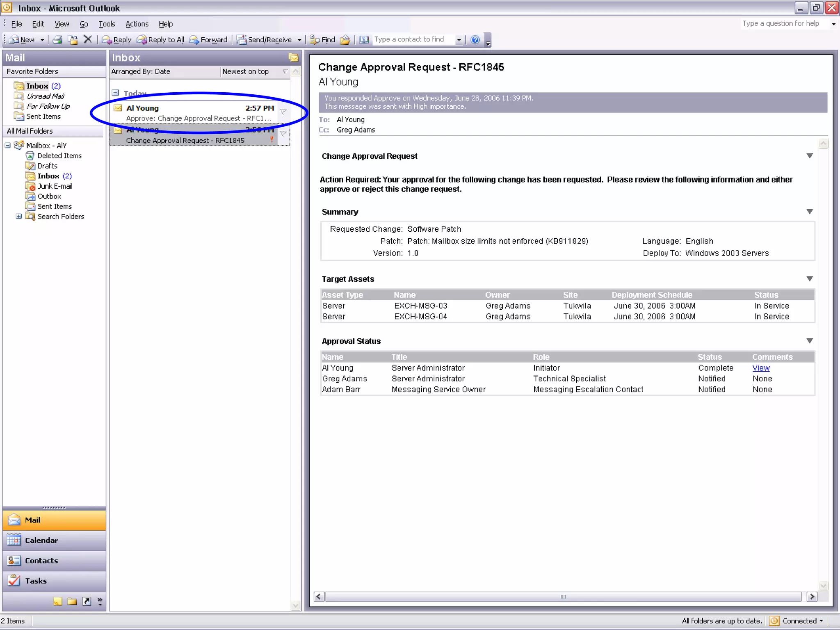Click the Delete X toolbar icon

[x=87, y=39]
